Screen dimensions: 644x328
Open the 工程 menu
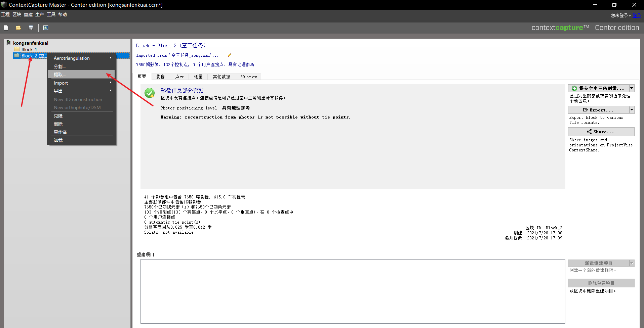click(x=5, y=14)
